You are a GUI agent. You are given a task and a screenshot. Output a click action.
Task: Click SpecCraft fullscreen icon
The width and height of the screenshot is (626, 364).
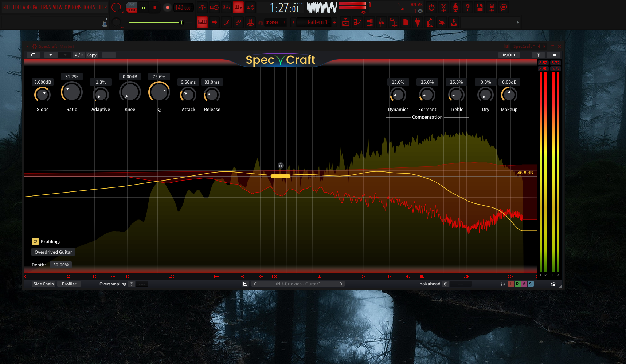pyautogui.click(x=553, y=55)
